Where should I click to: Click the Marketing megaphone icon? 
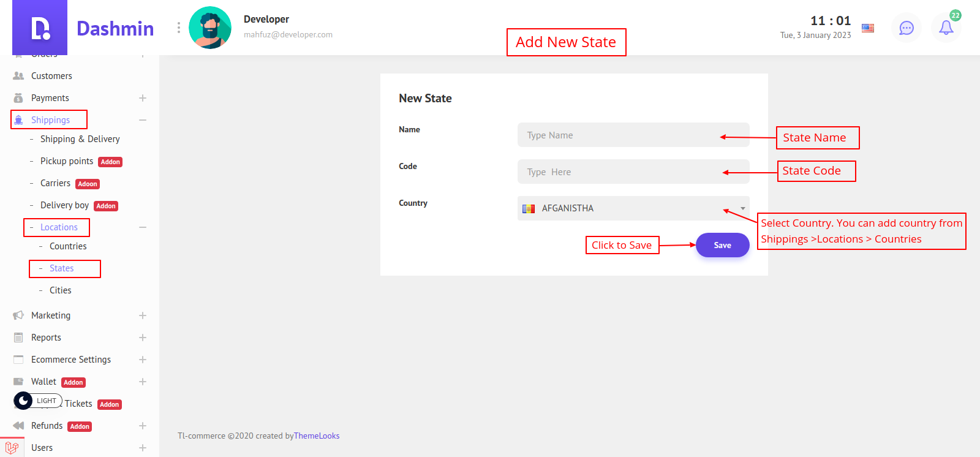coord(18,315)
